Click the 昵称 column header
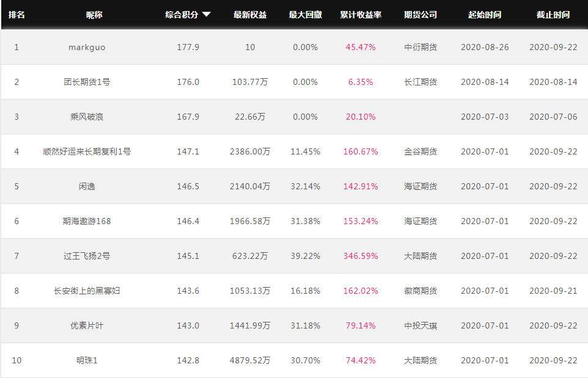 click(x=94, y=15)
